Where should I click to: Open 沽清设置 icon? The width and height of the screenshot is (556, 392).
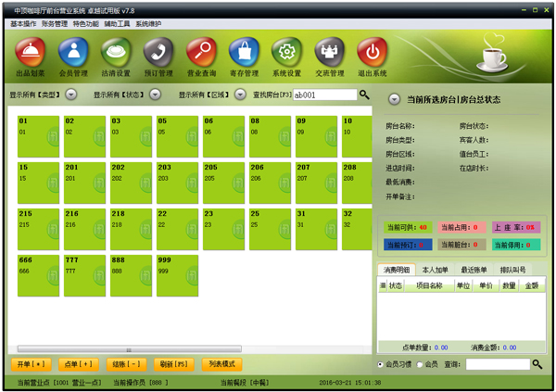click(116, 53)
